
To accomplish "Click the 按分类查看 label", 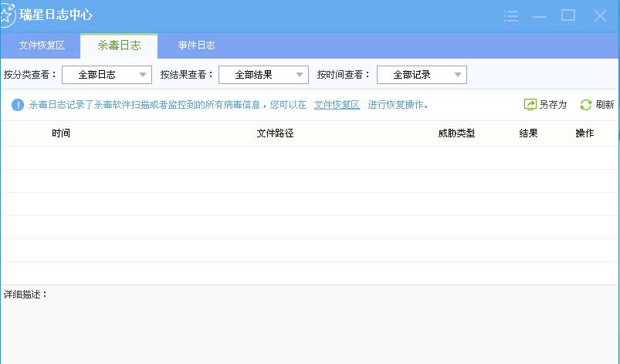I will [x=30, y=75].
